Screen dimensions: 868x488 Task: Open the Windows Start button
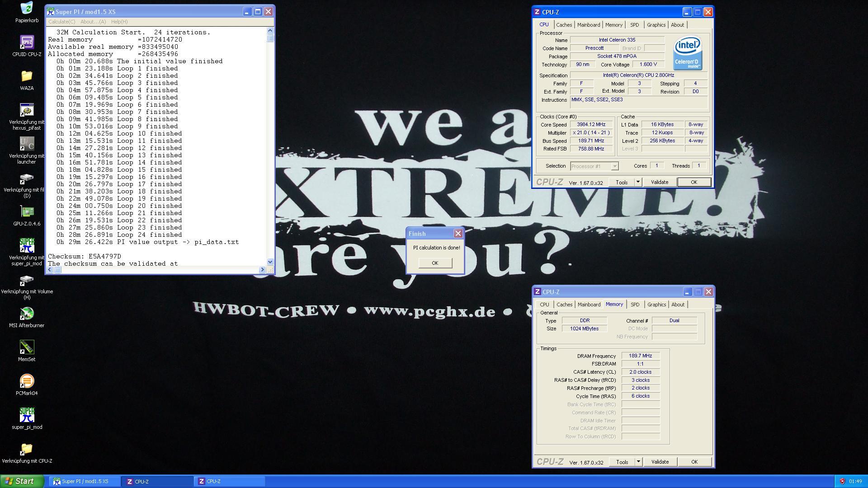pos(22,481)
